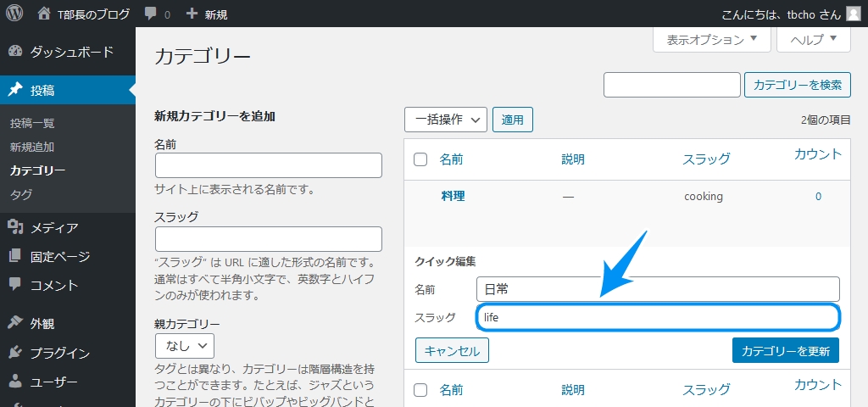Image resolution: width=868 pixels, height=407 pixels.
Task: Click the クイック編集 heading
Action: point(445,260)
